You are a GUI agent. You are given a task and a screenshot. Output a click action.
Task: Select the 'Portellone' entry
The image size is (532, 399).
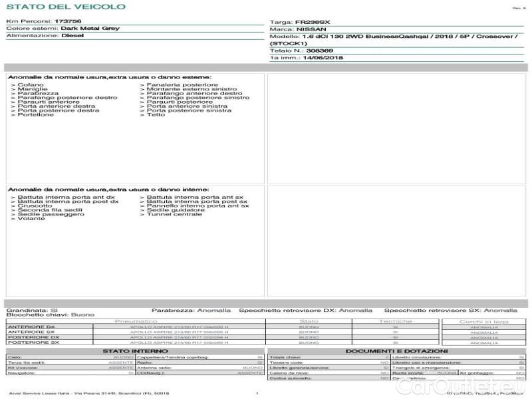pyautogui.click(x=36, y=114)
